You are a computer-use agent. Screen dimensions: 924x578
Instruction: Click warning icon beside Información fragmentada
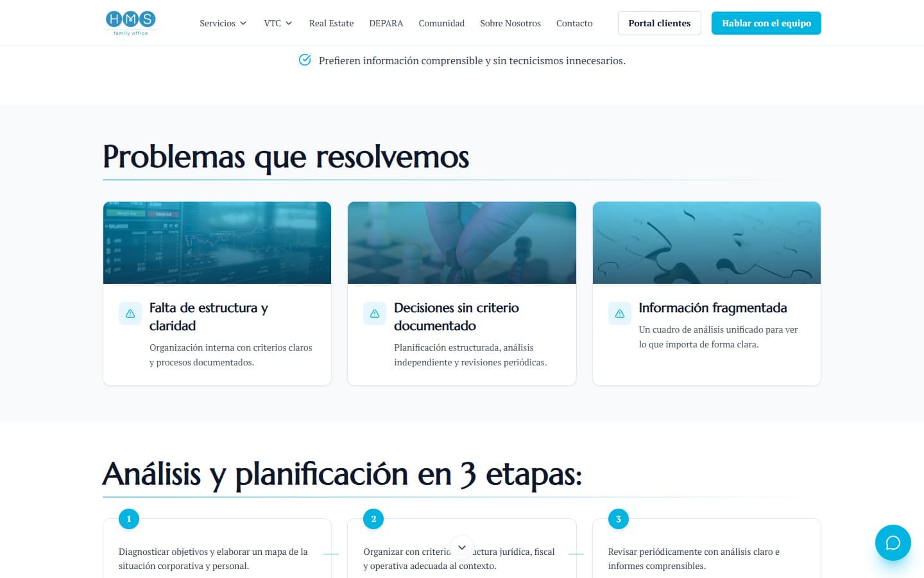620,313
